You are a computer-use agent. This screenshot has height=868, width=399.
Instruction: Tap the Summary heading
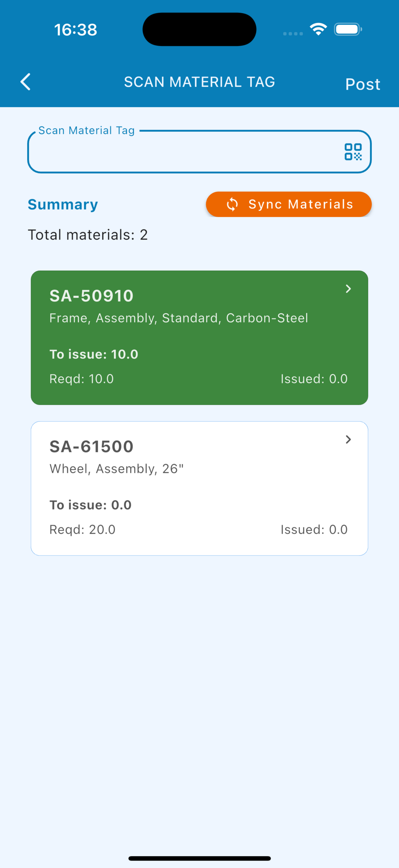pos(63,204)
